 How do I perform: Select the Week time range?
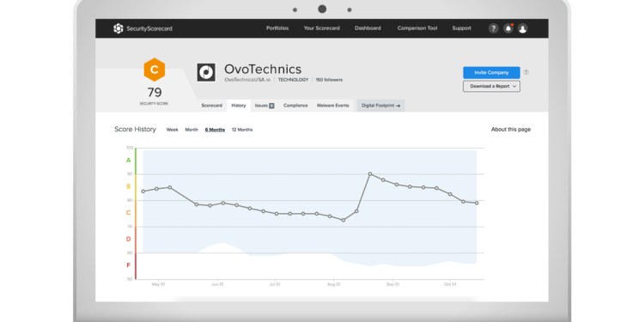pos(172,130)
